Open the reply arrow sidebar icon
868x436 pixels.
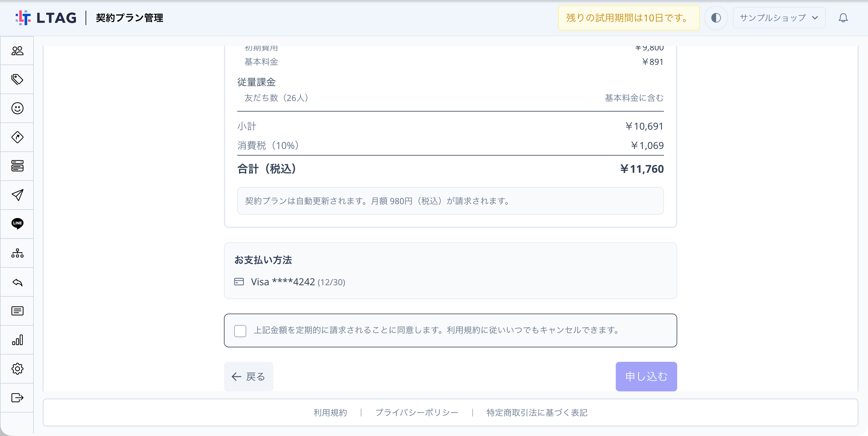pos(17,282)
